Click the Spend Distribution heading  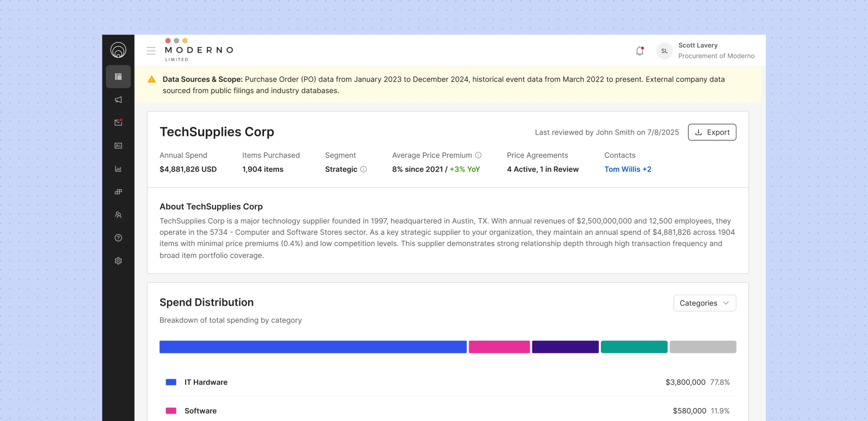coord(206,302)
